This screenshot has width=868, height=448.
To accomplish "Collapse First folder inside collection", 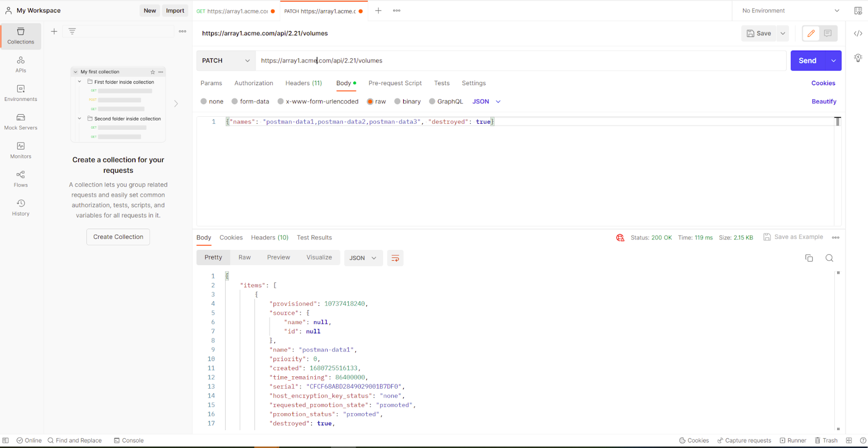I will click(80, 82).
